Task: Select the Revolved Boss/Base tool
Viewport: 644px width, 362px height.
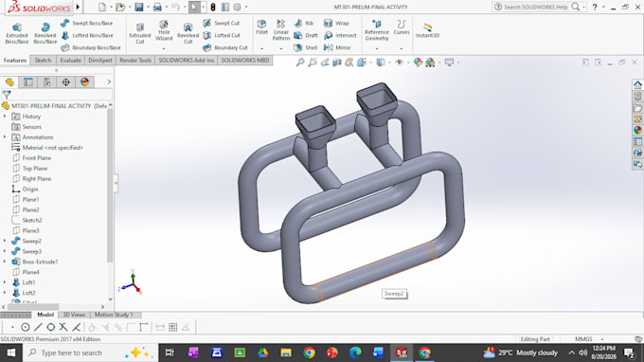Action: (45, 33)
